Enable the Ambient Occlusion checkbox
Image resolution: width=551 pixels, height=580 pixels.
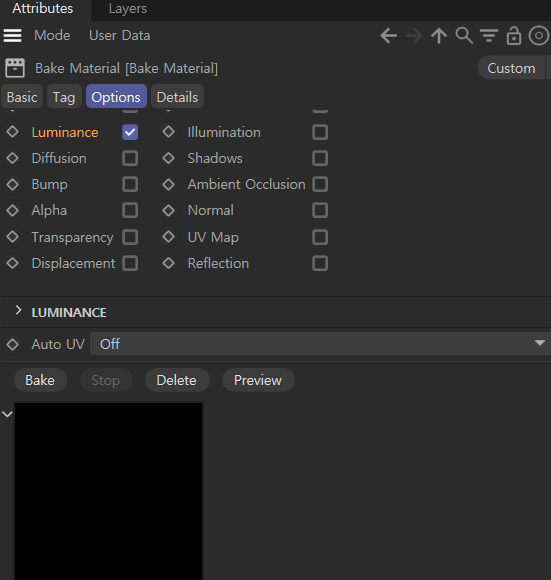[320, 184]
